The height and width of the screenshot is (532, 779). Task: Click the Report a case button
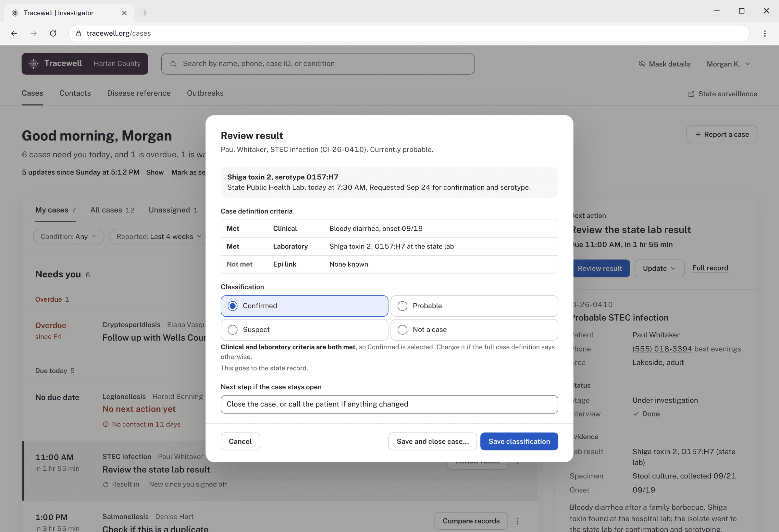tap(721, 134)
